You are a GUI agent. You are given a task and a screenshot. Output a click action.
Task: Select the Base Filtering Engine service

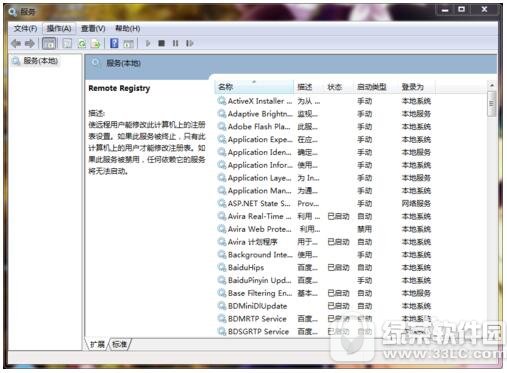[x=324, y=293]
